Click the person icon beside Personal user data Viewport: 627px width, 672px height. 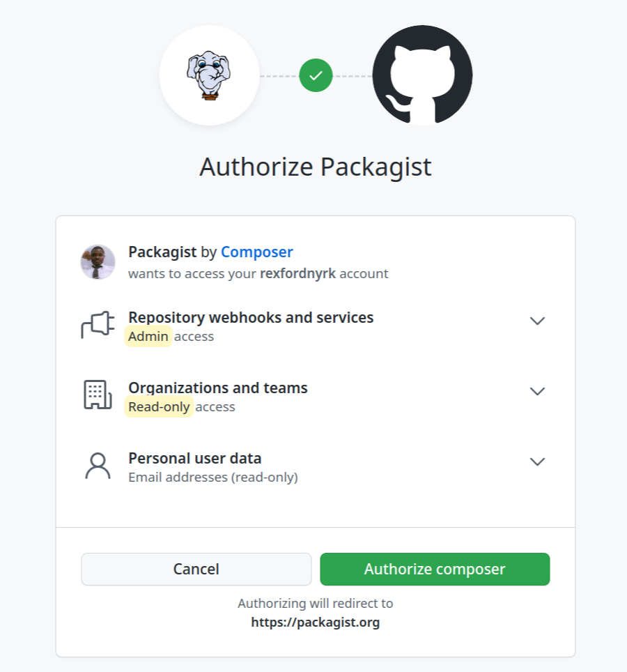tap(98, 465)
